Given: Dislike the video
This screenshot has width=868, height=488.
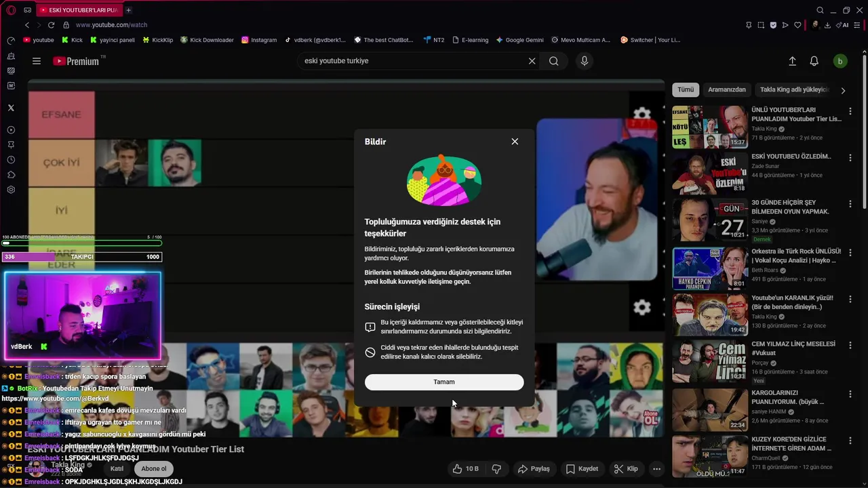Looking at the screenshot, I should point(496,469).
